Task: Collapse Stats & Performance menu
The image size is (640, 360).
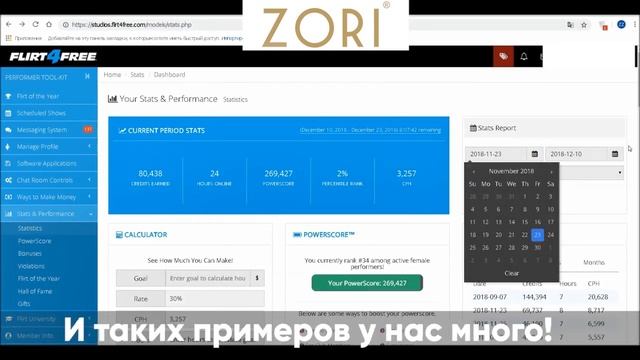Action: point(49,213)
